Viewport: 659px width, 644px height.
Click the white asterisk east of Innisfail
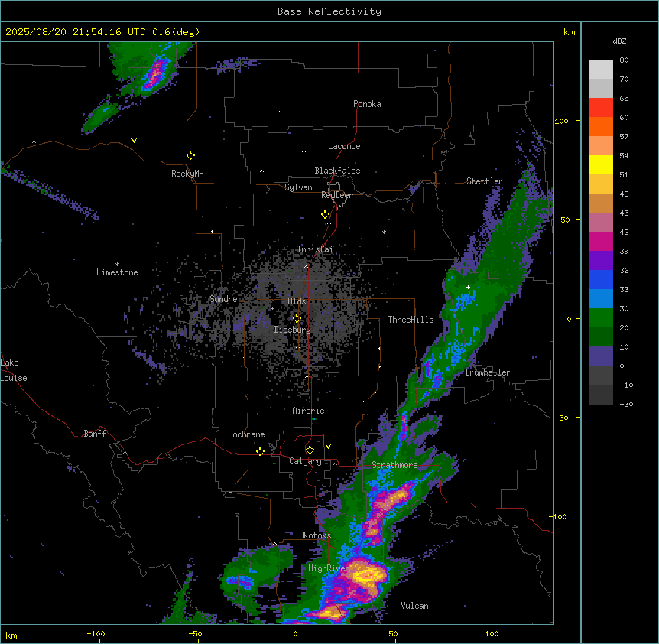click(384, 232)
